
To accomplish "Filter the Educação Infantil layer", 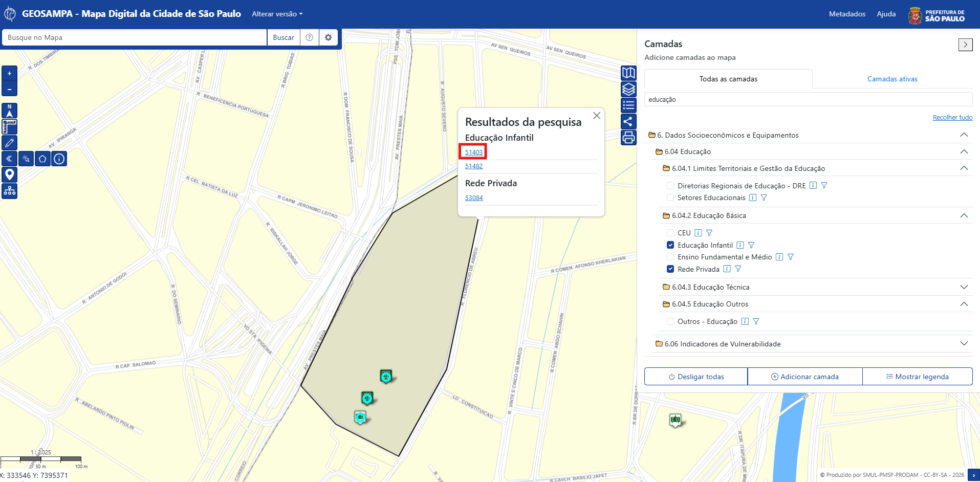I will 751,245.
